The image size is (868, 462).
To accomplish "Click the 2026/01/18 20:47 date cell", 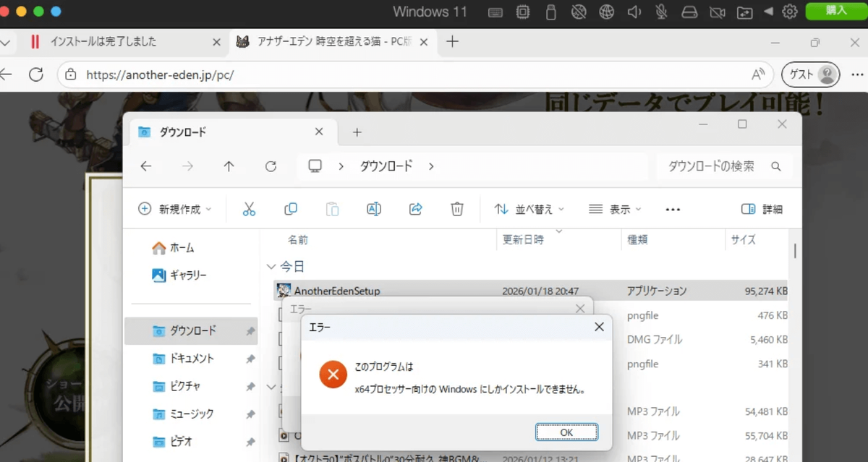I will [540, 291].
